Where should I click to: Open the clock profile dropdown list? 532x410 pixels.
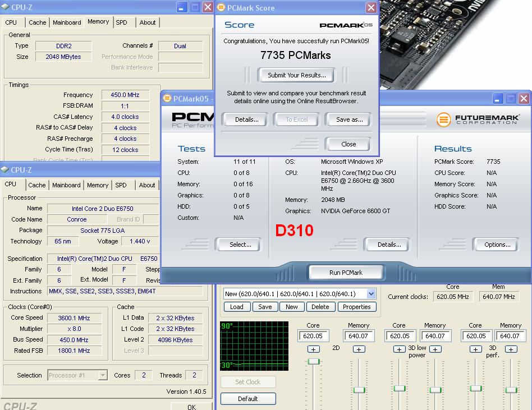[371, 294]
